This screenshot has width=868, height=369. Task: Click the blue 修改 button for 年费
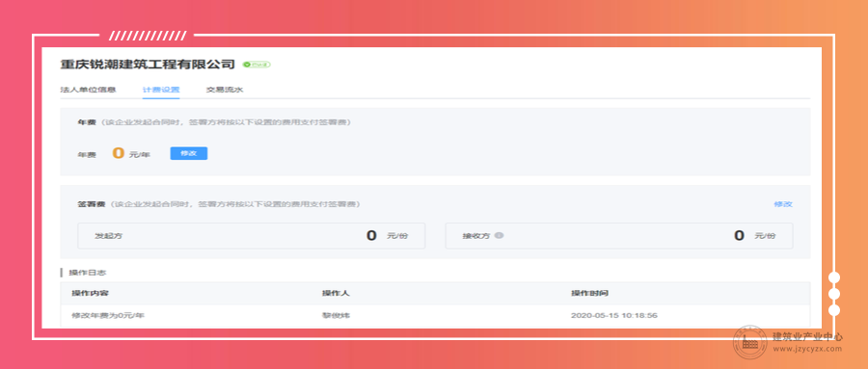click(189, 153)
